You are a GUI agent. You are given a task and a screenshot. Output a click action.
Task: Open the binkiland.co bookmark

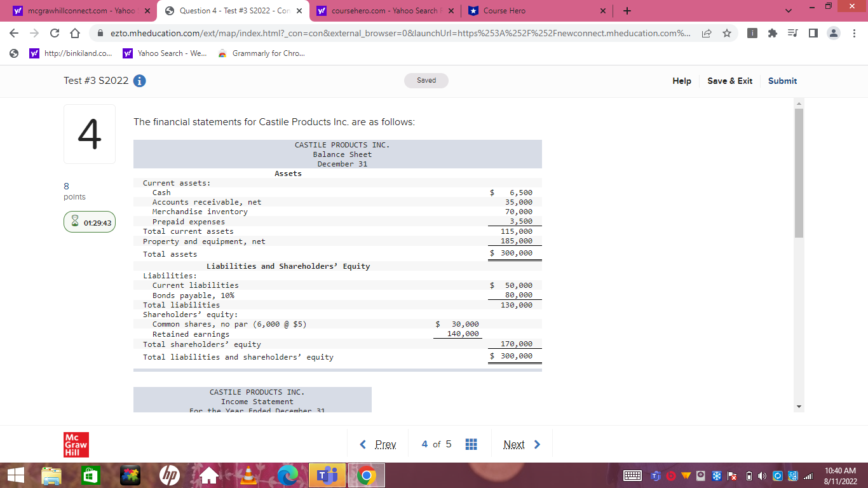pos(72,53)
